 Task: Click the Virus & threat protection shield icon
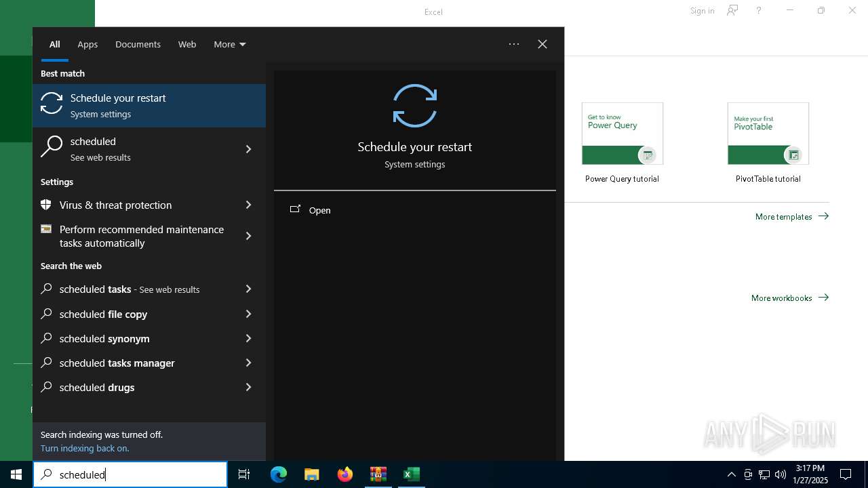click(x=46, y=205)
